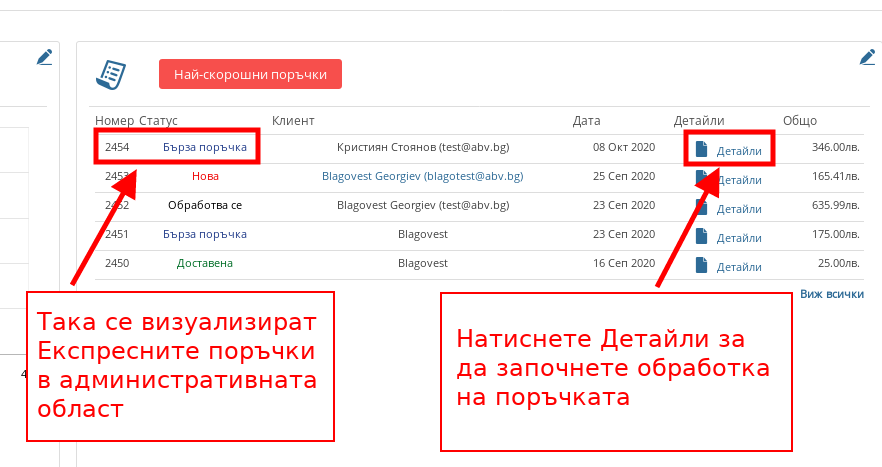The width and height of the screenshot is (882, 467).
Task: Select client Кристиян Стоянов in order 2454
Action: pyautogui.click(x=422, y=147)
